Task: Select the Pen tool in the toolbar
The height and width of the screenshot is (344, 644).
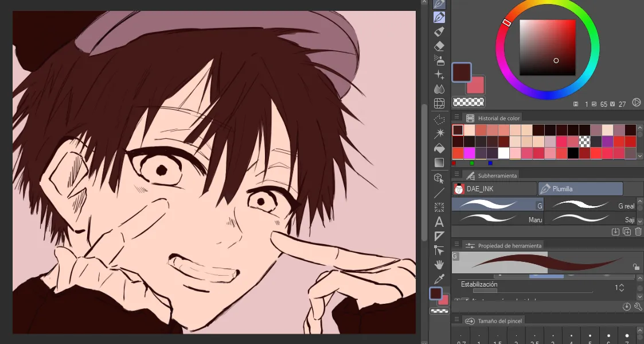Action: 439,17
